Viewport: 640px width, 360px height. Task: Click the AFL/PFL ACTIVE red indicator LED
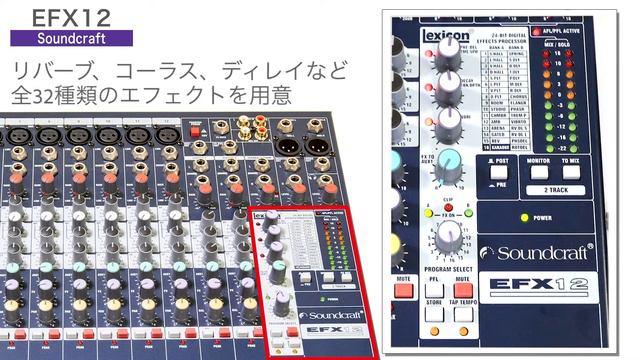536,31
